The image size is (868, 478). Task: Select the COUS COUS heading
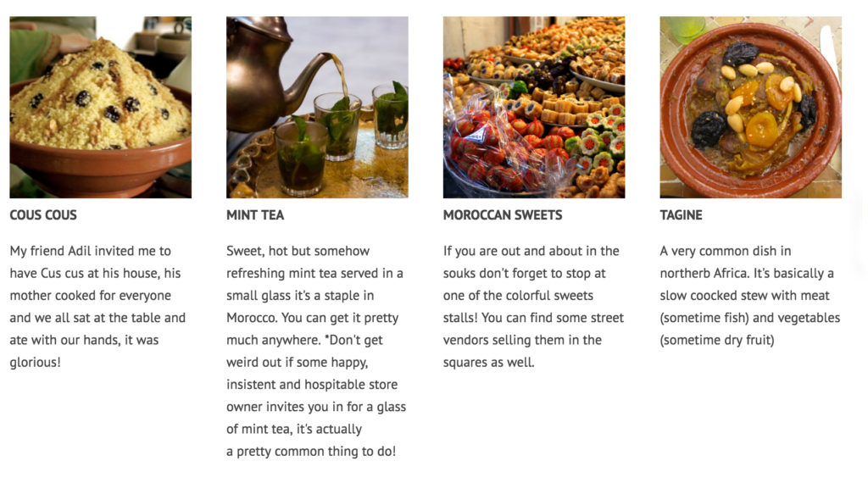43,215
